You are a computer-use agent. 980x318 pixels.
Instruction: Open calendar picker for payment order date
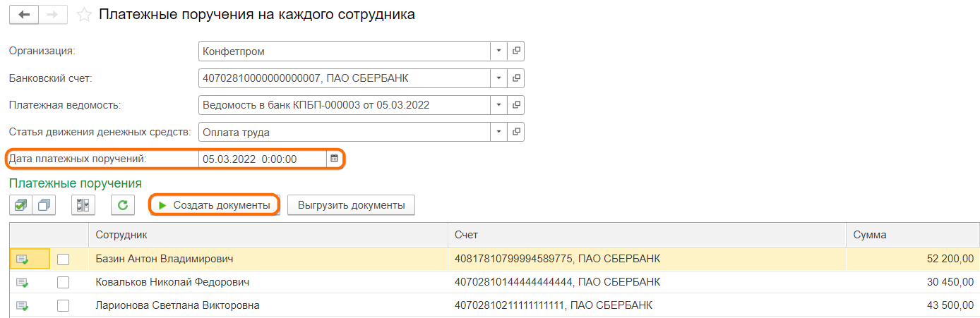pyautogui.click(x=334, y=159)
